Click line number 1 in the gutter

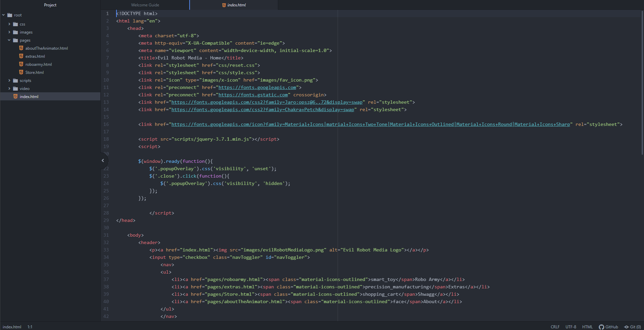click(107, 14)
